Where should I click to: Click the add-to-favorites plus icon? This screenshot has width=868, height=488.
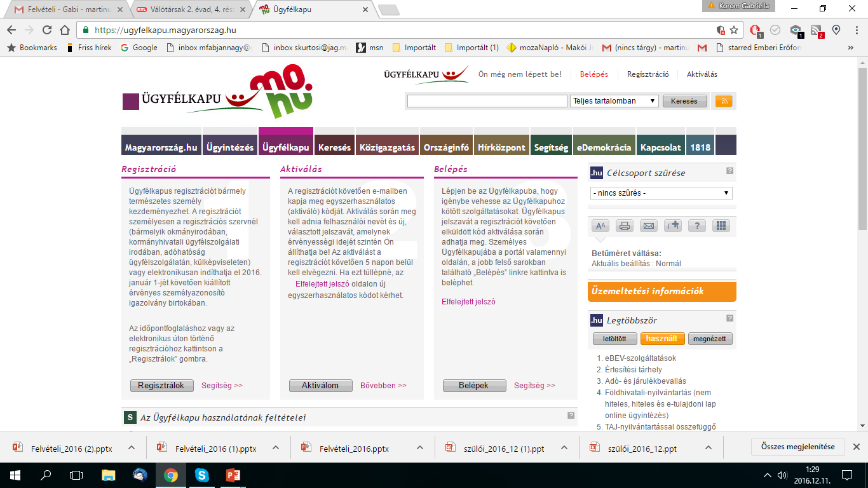tap(673, 226)
